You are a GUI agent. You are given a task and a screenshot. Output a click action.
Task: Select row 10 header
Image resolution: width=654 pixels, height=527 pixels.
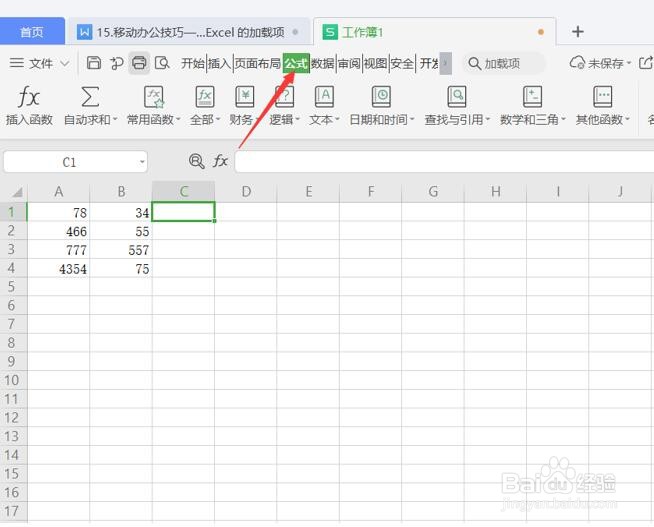click(12, 380)
